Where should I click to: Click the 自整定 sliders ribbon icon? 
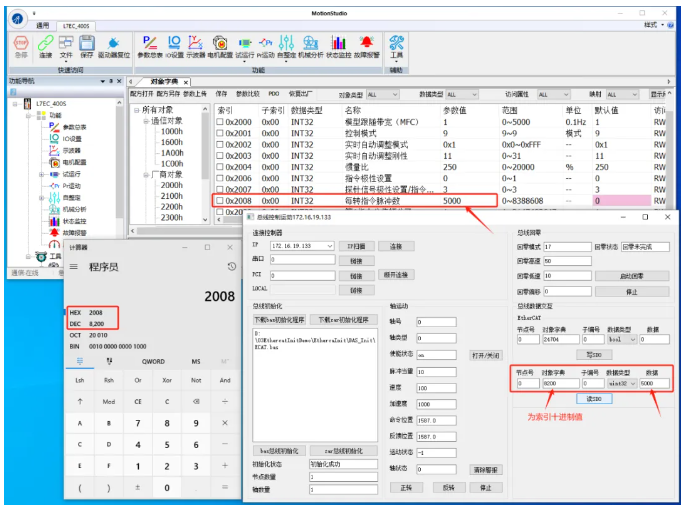tap(286, 47)
